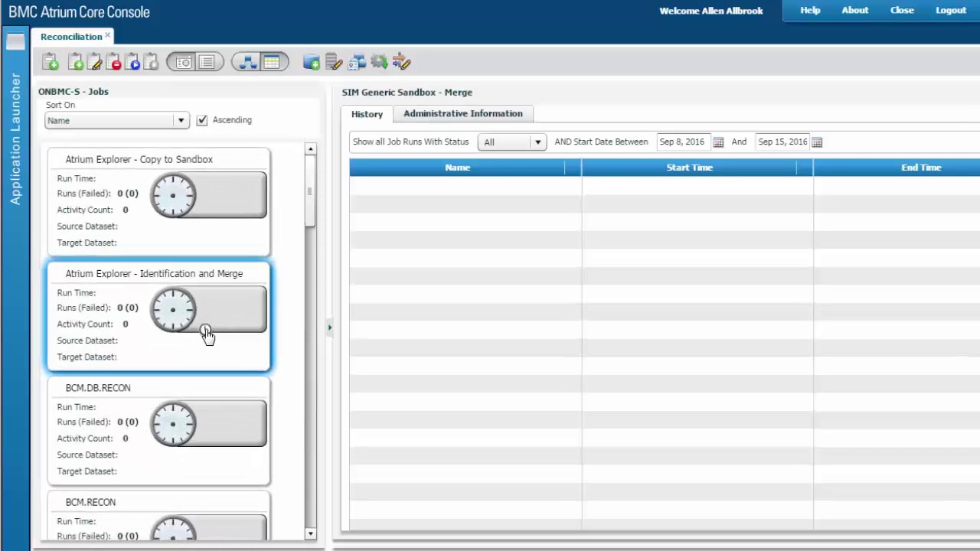Select Atrium Explorer - Identification and Merge job

pyautogui.click(x=158, y=317)
